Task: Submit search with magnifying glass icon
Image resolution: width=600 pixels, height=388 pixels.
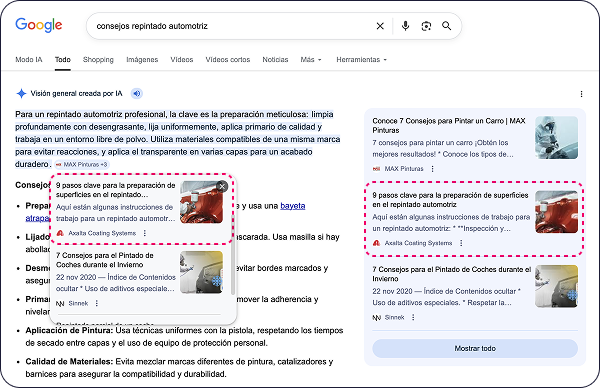Action: point(447,26)
